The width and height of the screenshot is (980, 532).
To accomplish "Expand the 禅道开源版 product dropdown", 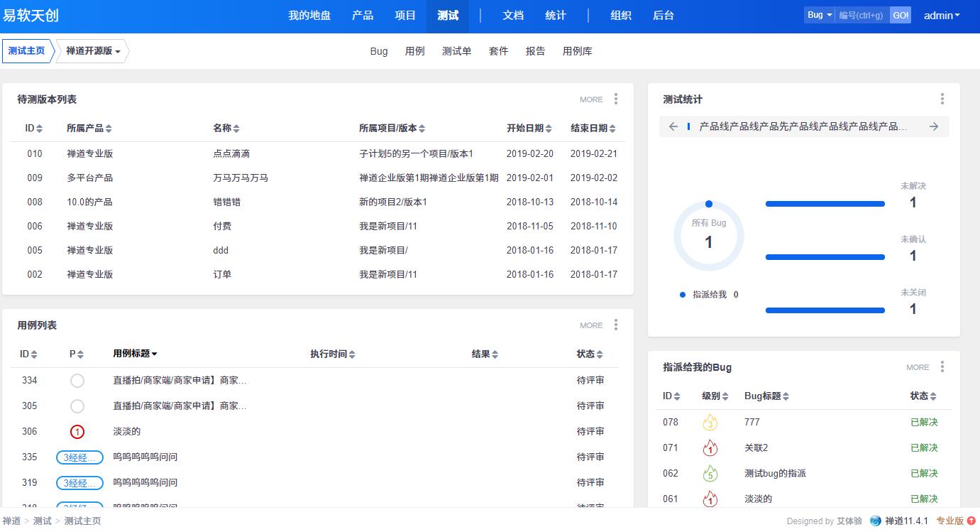I will [93, 51].
